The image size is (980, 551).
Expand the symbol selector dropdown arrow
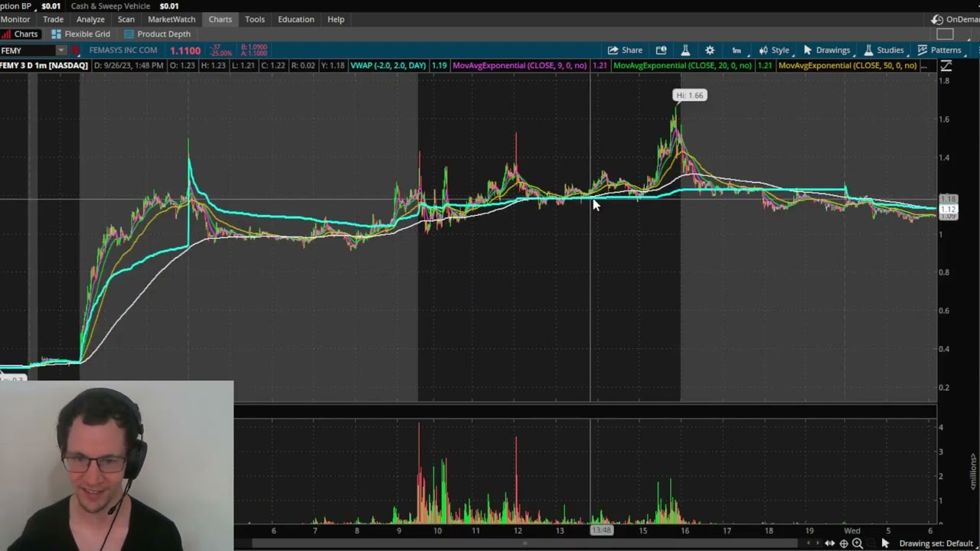pyautogui.click(x=61, y=51)
